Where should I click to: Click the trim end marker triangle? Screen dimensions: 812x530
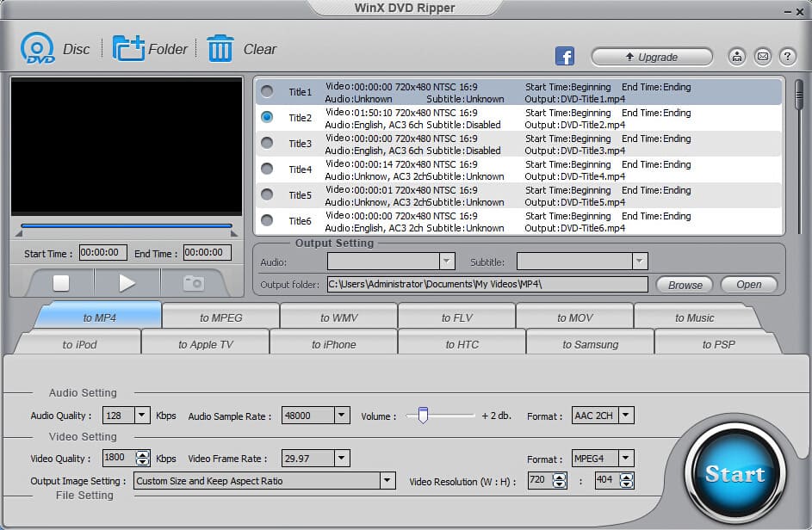[x=234, y=233]
